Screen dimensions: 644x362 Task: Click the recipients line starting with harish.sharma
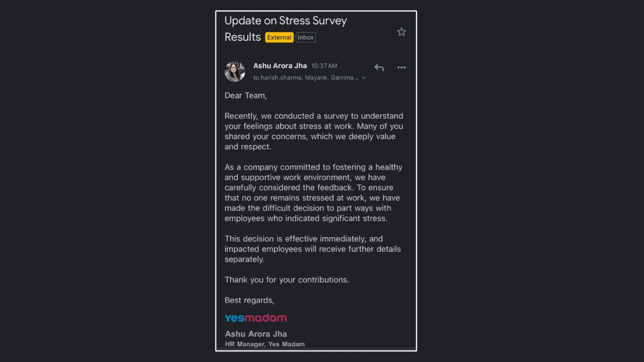306,77
